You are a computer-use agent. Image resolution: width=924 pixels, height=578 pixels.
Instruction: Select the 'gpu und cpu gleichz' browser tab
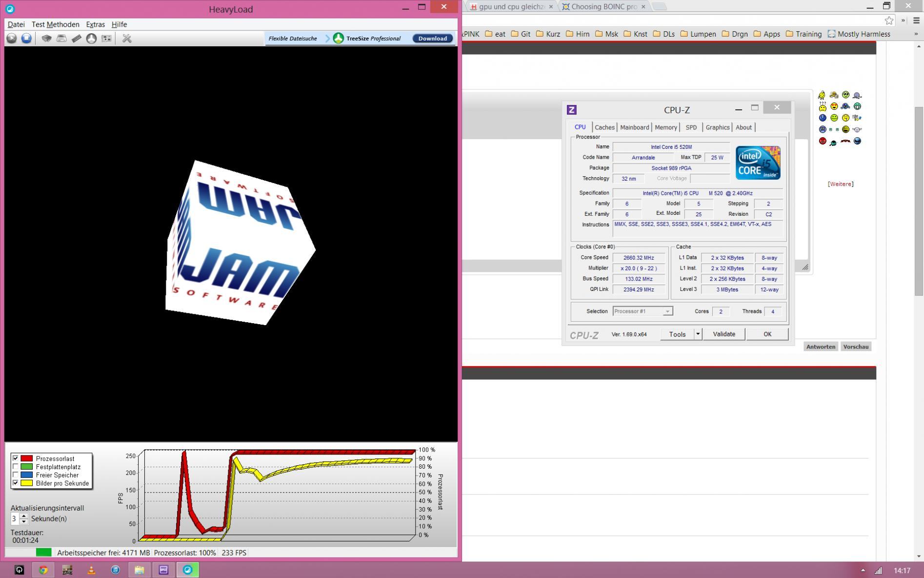point(511,6)
